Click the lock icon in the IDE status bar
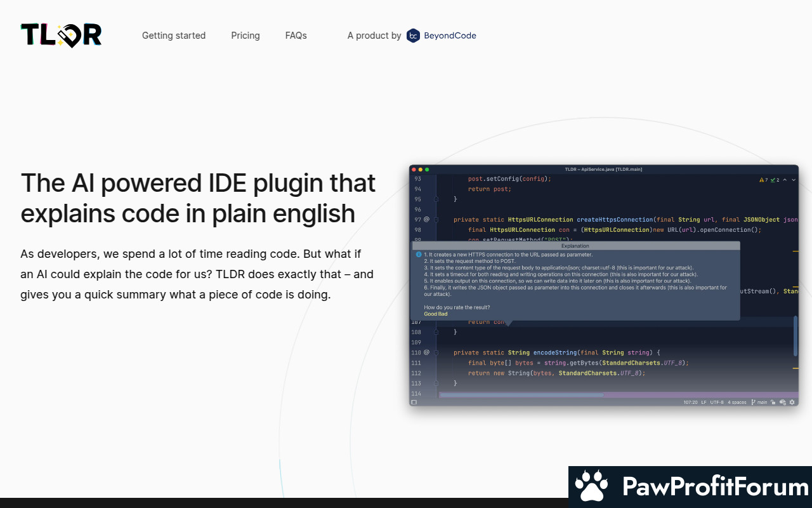The height and width of the screenshot is (508, 812). click(x=774, y=402)
